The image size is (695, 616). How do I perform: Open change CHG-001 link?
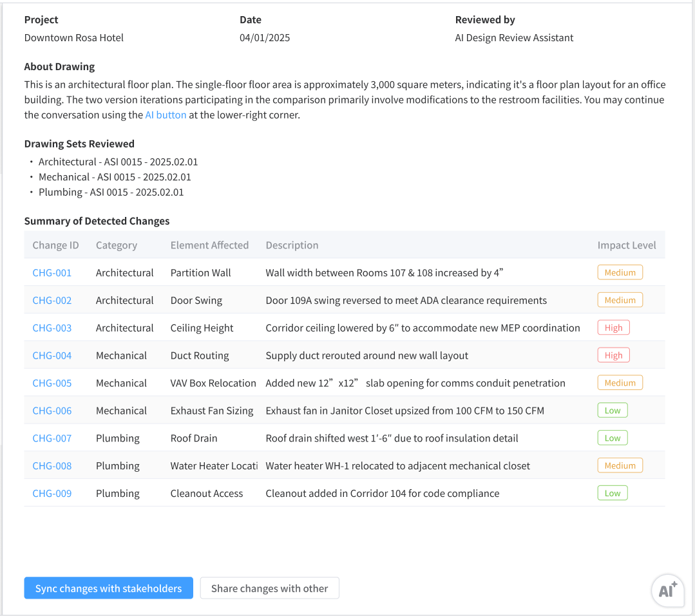click(x=52, y=273)
